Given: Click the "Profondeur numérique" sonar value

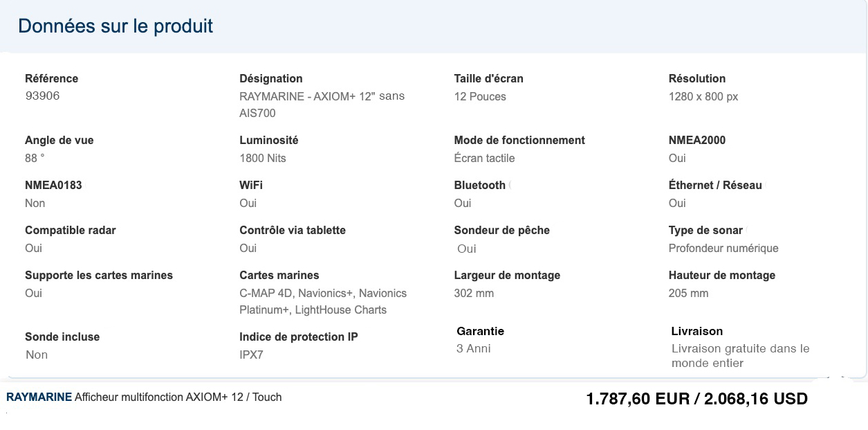Looking at the screenshot, I should click(x=723, y=249).
